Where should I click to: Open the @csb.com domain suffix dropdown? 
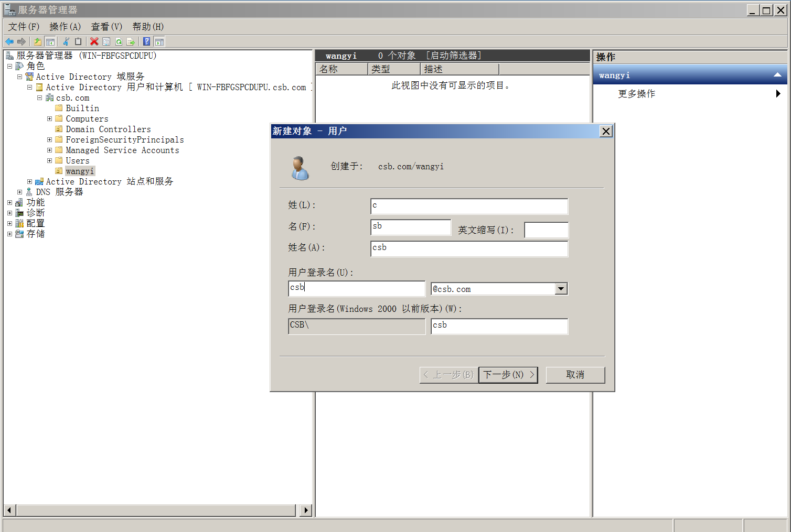(561, 289)
